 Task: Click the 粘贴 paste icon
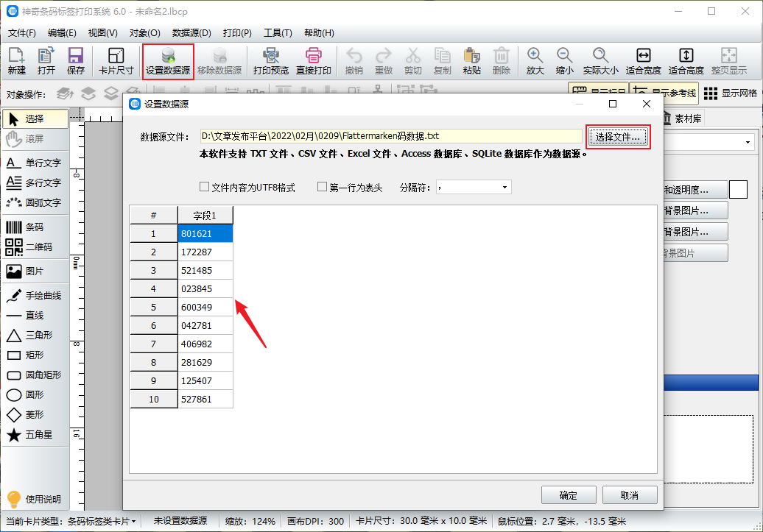coord(471,61)
